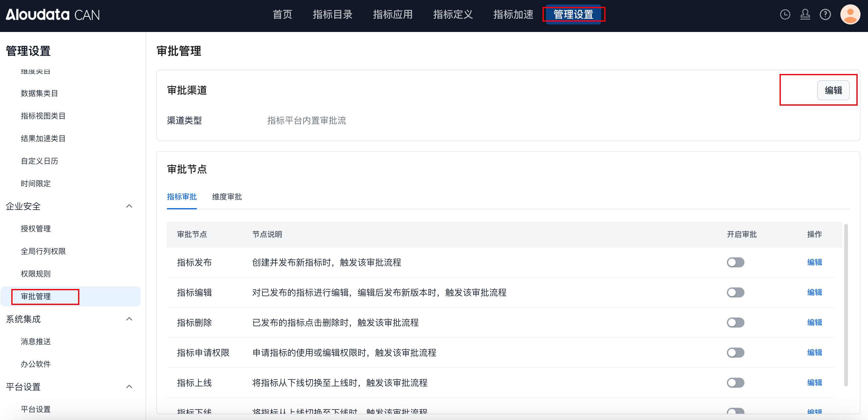Select 消息推送 in sidebar
This screenshot has width=868, height=420.
(x=36, y=342)
